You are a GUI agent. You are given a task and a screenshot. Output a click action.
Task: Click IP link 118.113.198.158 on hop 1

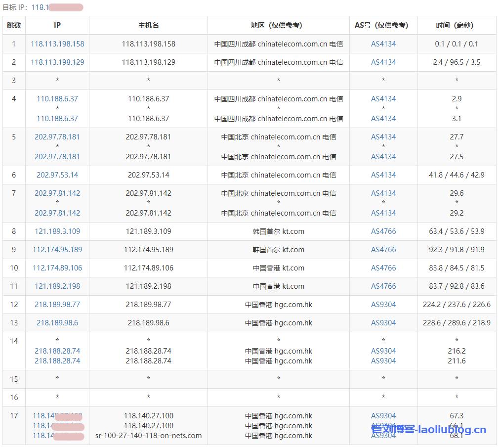click(57, 44)
